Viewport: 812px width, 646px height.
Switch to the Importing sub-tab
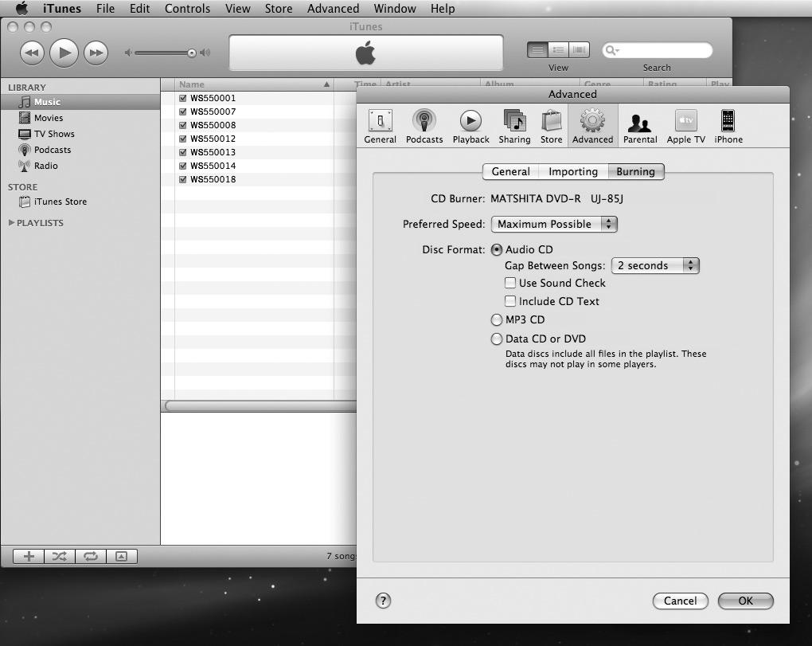click(573, 171)
